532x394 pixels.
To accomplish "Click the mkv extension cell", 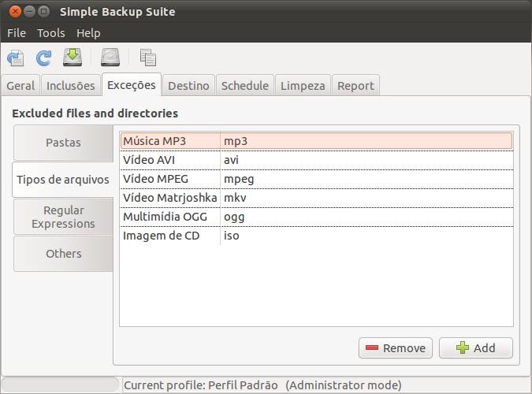I will [x=366, y=198].
